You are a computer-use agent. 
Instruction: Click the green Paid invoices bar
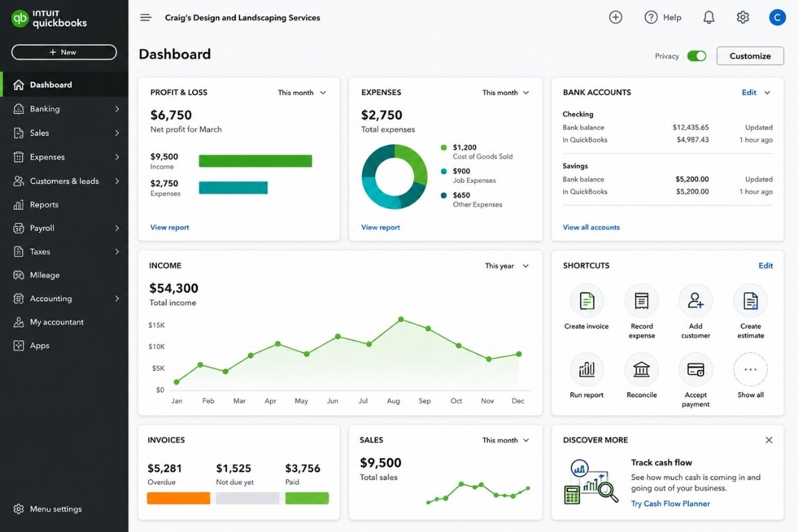307,498
